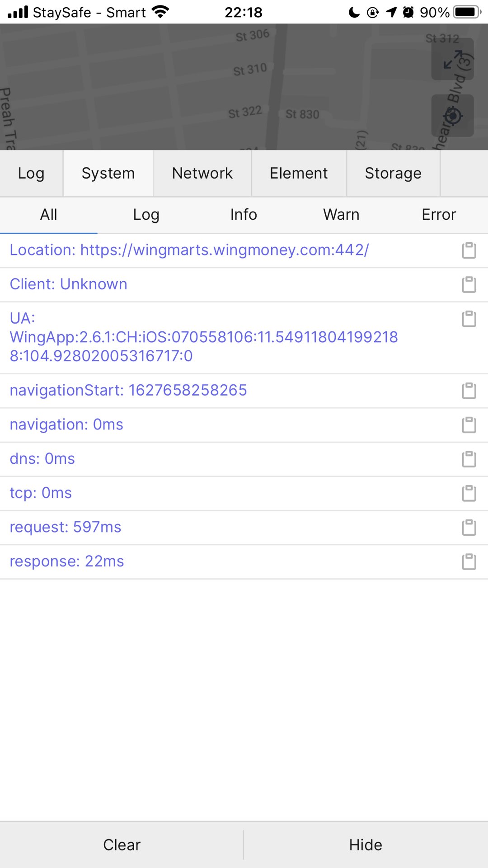This screenshot has width=488, height=868.
Task: Clear the console log
Action: coord(122,845)
